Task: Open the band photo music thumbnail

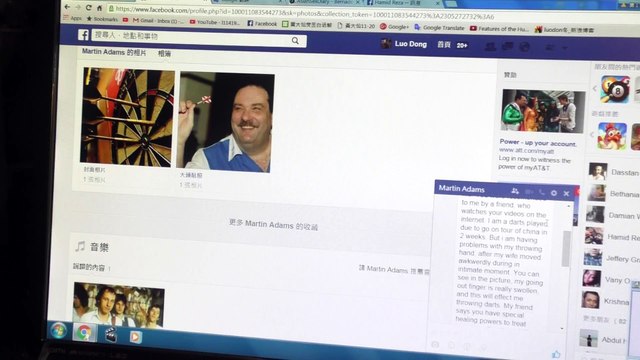Action: 118,305
